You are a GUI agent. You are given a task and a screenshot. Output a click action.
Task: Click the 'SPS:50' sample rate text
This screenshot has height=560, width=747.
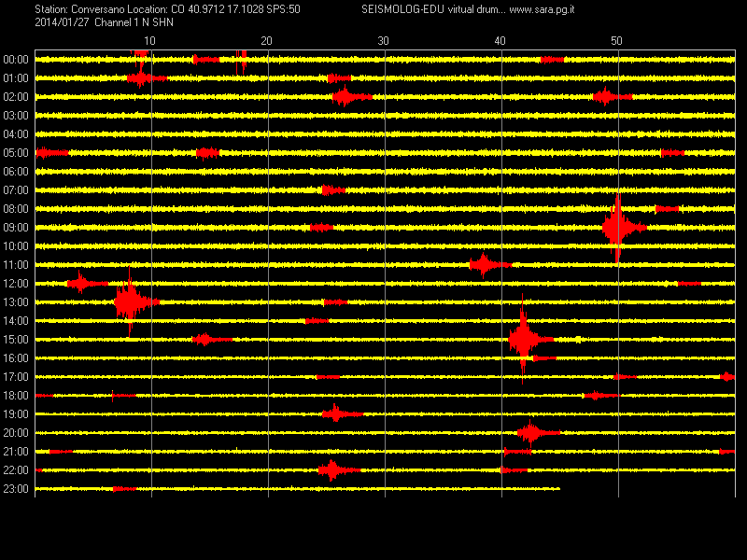click(x=284, y=9)
